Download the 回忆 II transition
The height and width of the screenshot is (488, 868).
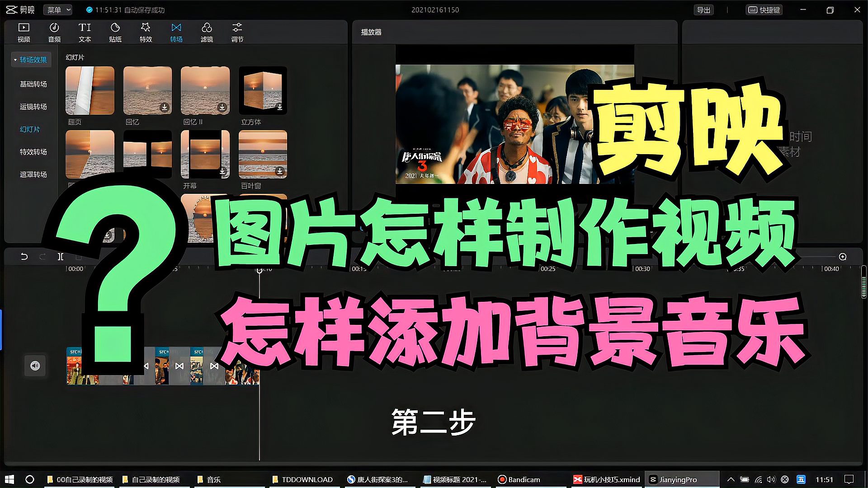click(x=222, y=107)
